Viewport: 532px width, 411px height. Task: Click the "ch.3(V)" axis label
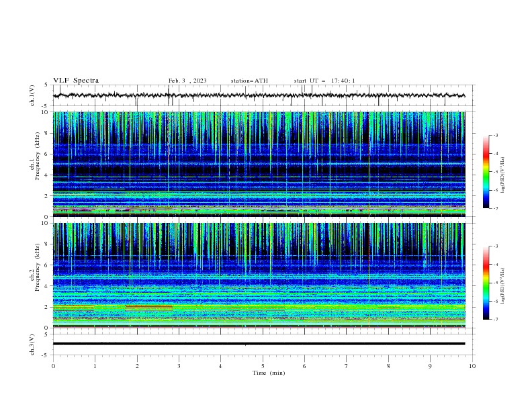coord(32,345)
